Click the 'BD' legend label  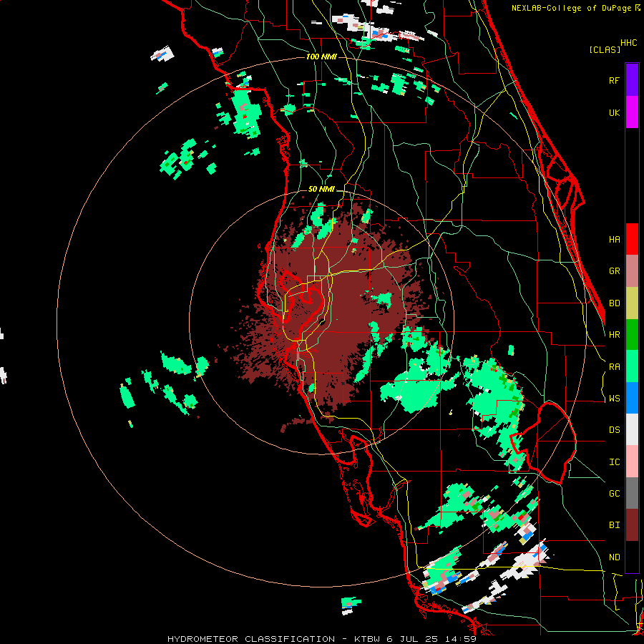pos(615,303)
